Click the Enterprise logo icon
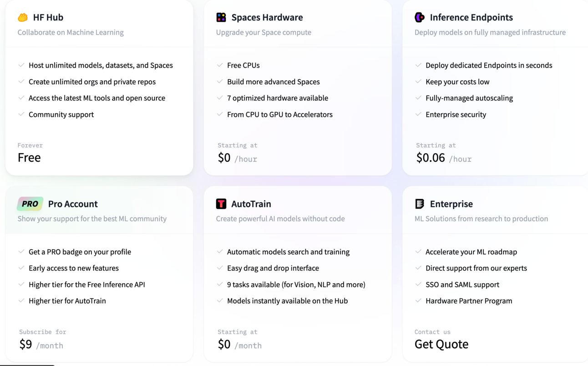Viewport: 588px width, 366px height. point(420,204)
